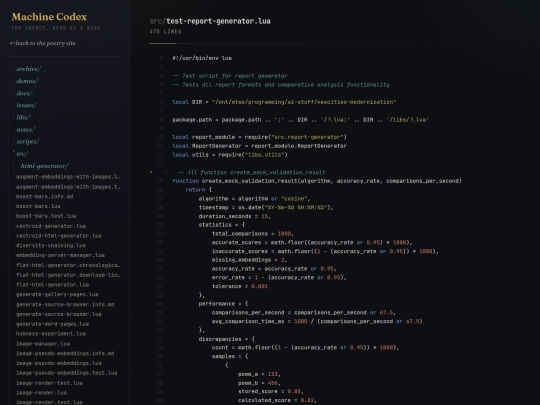Expand the issues/ folder
The image size is (540, 405).
27,105
